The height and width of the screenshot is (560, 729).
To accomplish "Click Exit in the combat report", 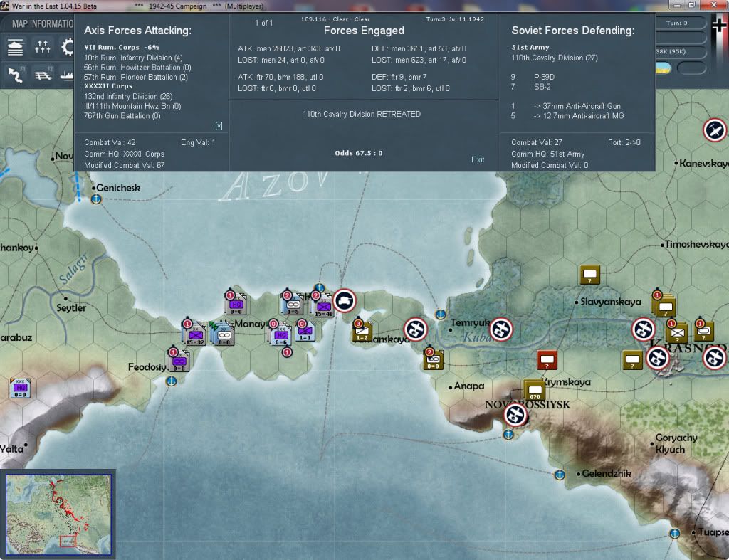I will pyautogui.click(x=478, y=159).
